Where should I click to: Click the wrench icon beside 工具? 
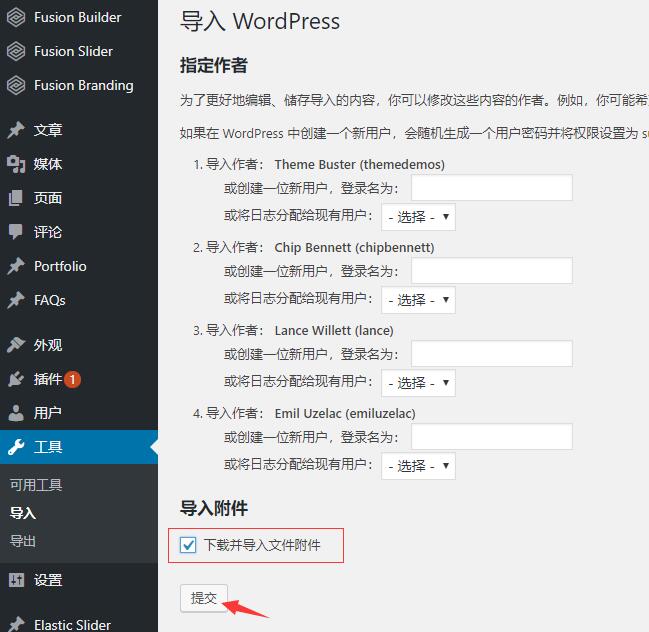16,447
